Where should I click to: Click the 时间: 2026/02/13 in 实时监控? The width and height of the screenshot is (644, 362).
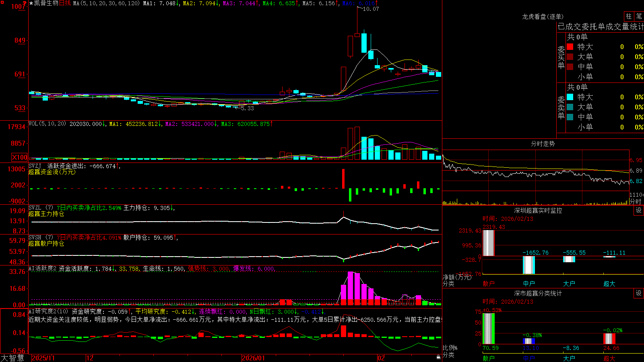pyautogui.click(x=508, y=218)
